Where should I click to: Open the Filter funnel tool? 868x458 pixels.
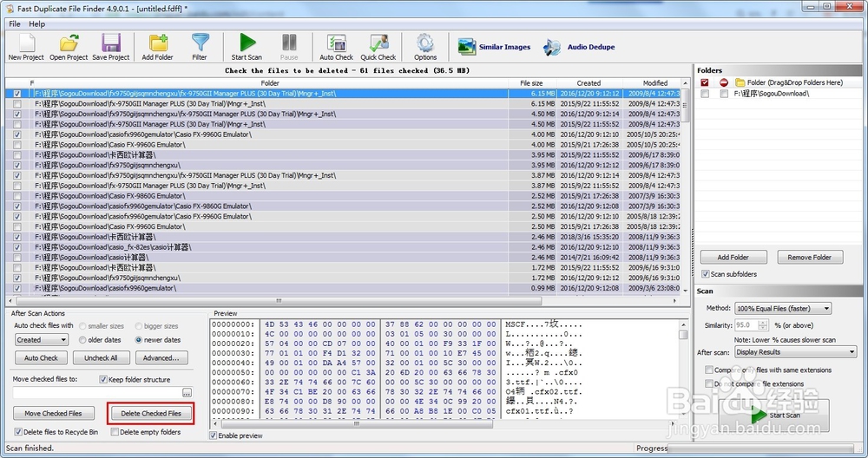pos(200,47)
